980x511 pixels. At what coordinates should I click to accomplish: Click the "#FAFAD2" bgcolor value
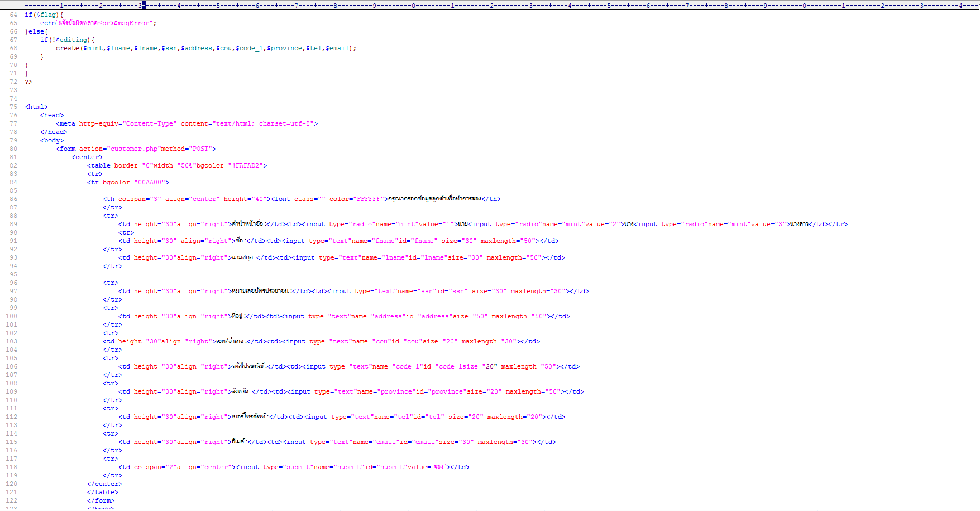[247, 166]
